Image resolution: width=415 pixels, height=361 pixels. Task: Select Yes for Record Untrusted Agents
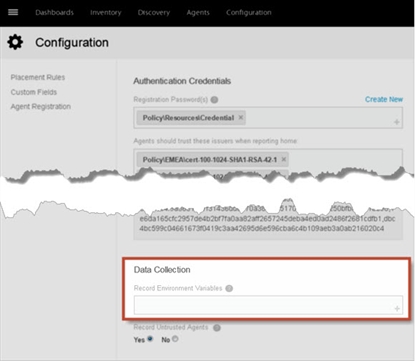point(150,339)
